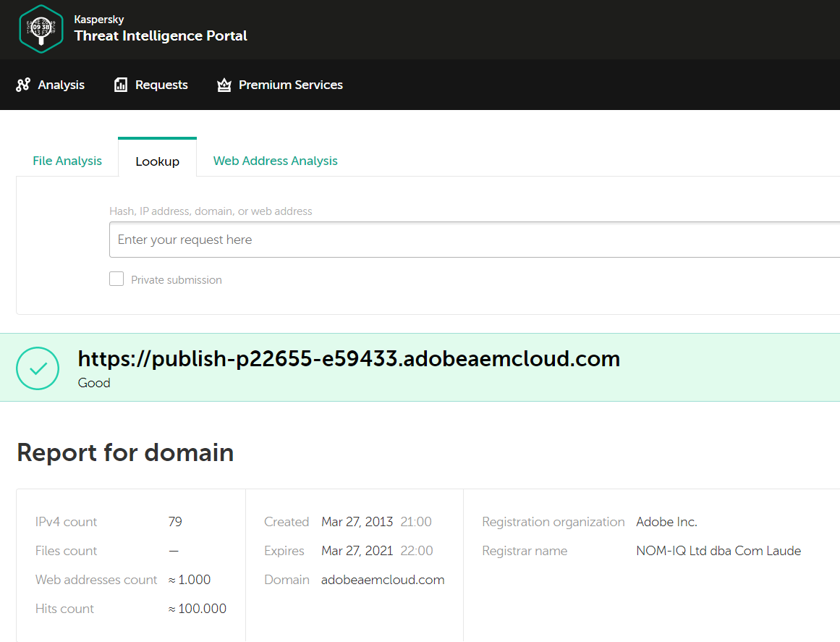Click the 'Registration organization' label
Viewport: 840px width, 642px height.
click(553, 522)
